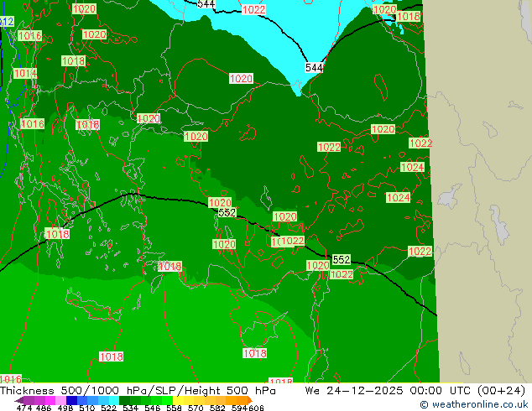Image resolution: width=532 pixels, height=411 pixels.
Task: Click the forecast date We 24-12-2025
Action: click(x=354, y=391)
